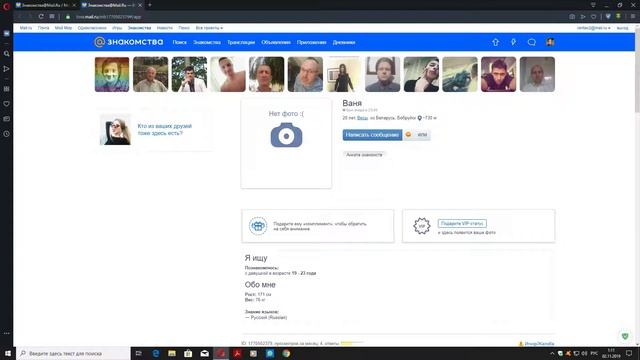Screen dimensions: 640x360
Task: Click the smiley 'или' button next to message
Action: 416,135
